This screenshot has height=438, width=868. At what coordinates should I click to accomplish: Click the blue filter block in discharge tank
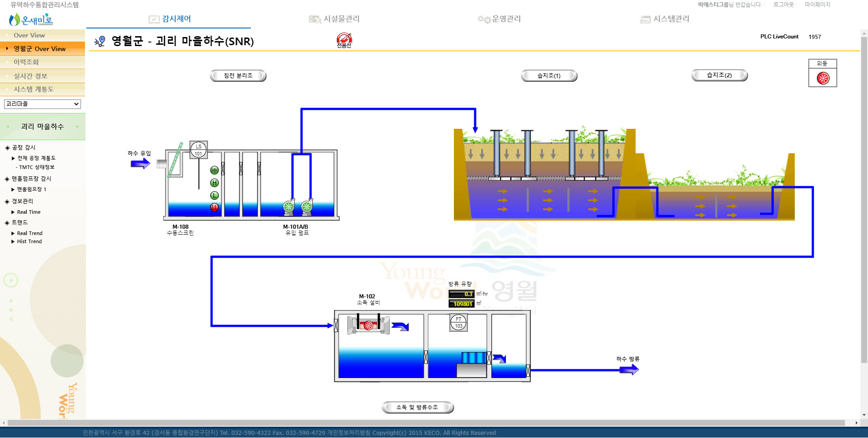(x=474, y=358)
